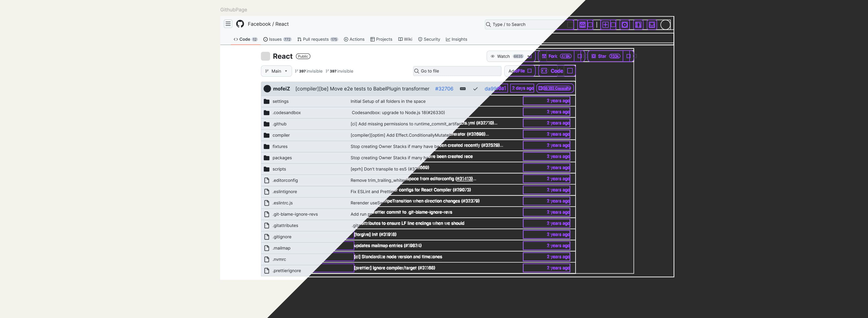Open the .eslintrc.js file
The width and height of the screenshot is (868, 318).
pos(282,203)
